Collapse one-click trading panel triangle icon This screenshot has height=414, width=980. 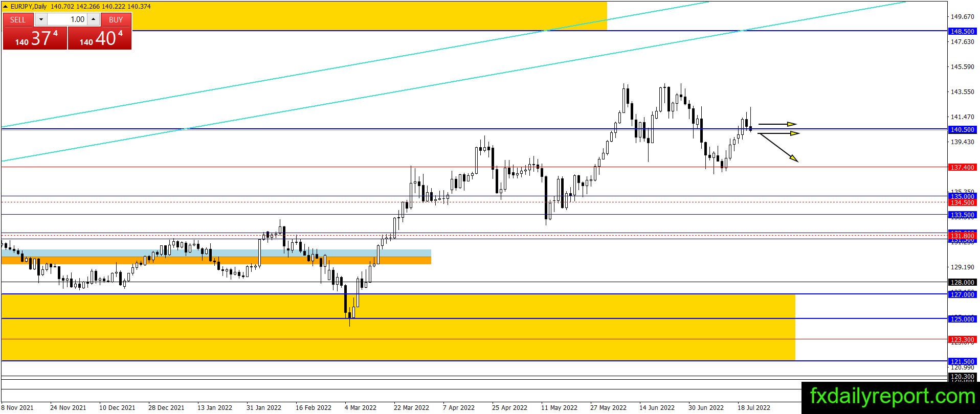coord(6,7)
